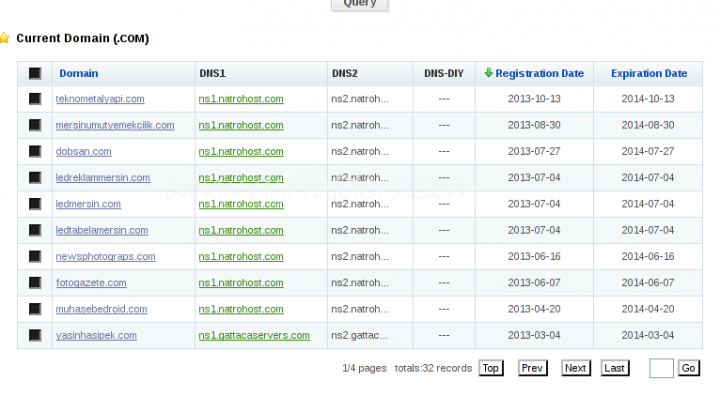Viewport: 720px width, 396px height.
Task: Click the DNS1 column header
Action: (212, 73)
